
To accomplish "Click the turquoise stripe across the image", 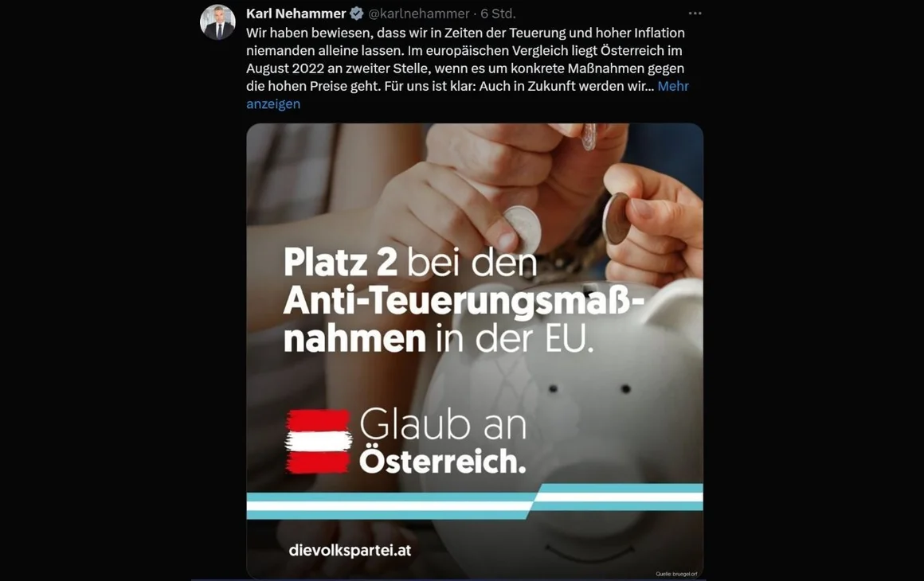I will [x=475, y=502].
